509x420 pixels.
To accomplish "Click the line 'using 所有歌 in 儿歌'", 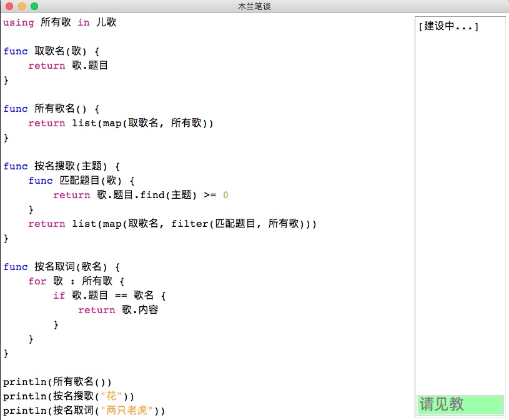I will click(60, 22).
